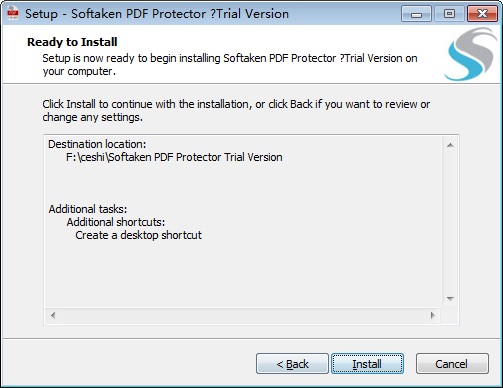Click the 'Additional shortcuts:' line in summary
This screenshot has height=388, width=503.
[x=116, y=222]
